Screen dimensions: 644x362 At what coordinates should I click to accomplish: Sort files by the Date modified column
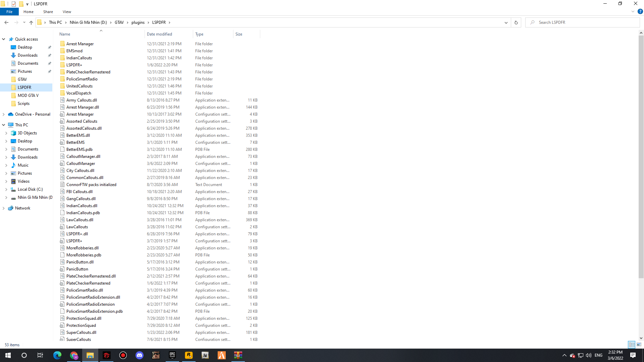tap(159, 34)
